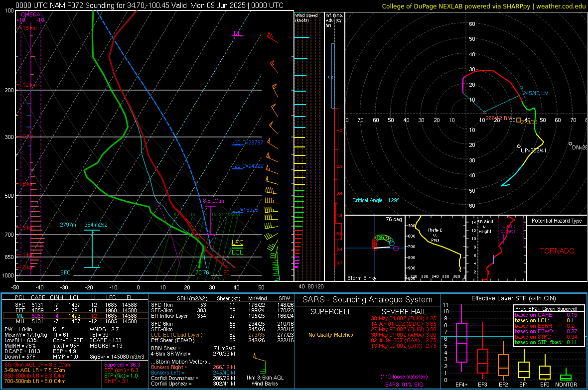Click the 'DCAPE = 1813' value
Viewport: 588px width, 390px height.
pyautogui.click(x=23, y=351)
